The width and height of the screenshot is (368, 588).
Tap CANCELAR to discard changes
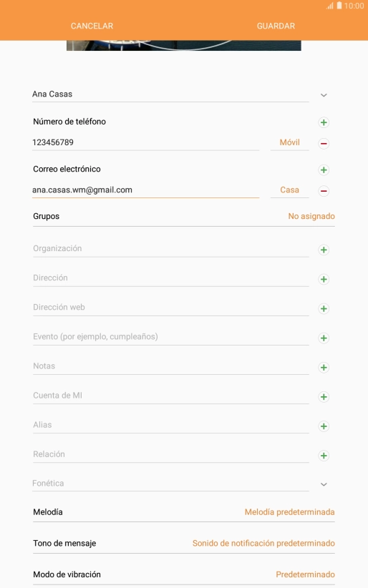92,26
